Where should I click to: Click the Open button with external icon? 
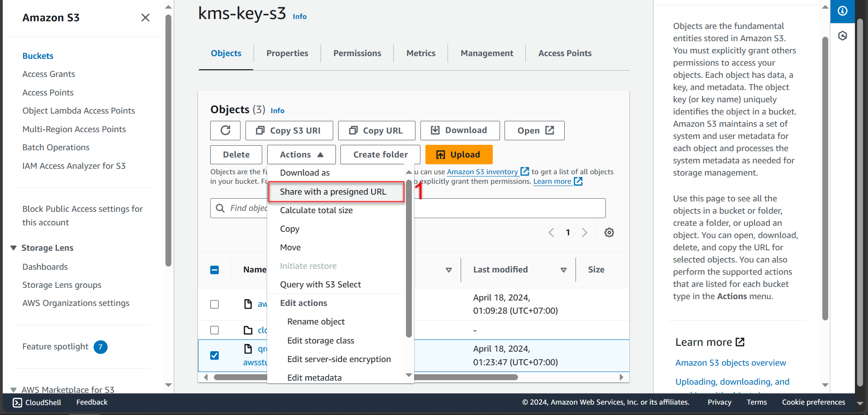click(534, 130)
